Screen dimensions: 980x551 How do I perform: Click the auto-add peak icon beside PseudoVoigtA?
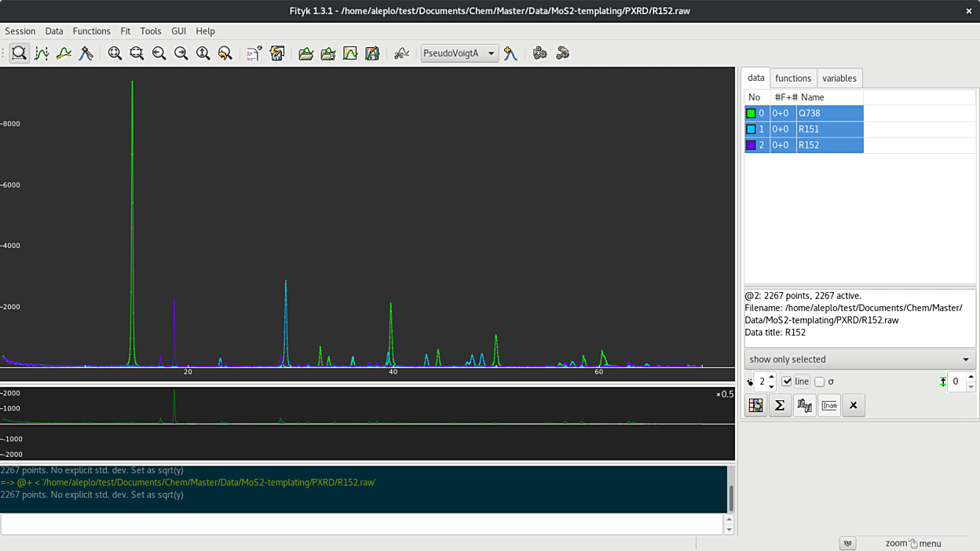click(x=511, y=53)
